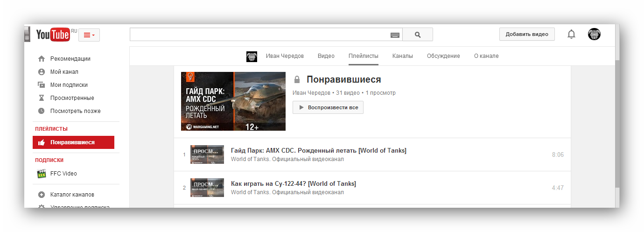Open Мои подписки

tap(69, 85)
